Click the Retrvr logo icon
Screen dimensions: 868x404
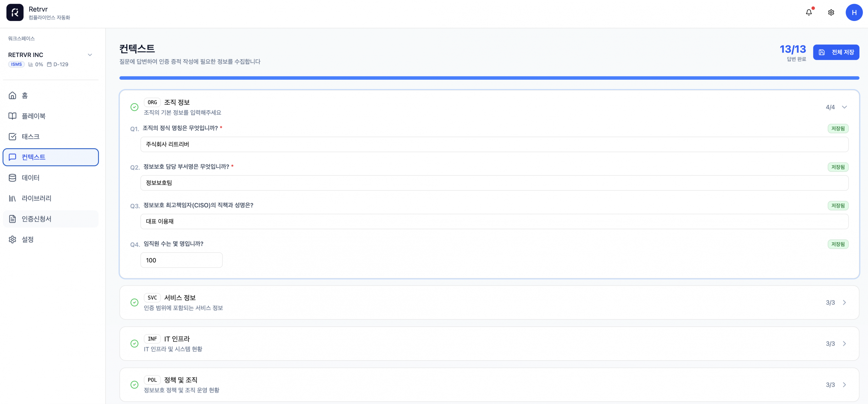point(15,13)
